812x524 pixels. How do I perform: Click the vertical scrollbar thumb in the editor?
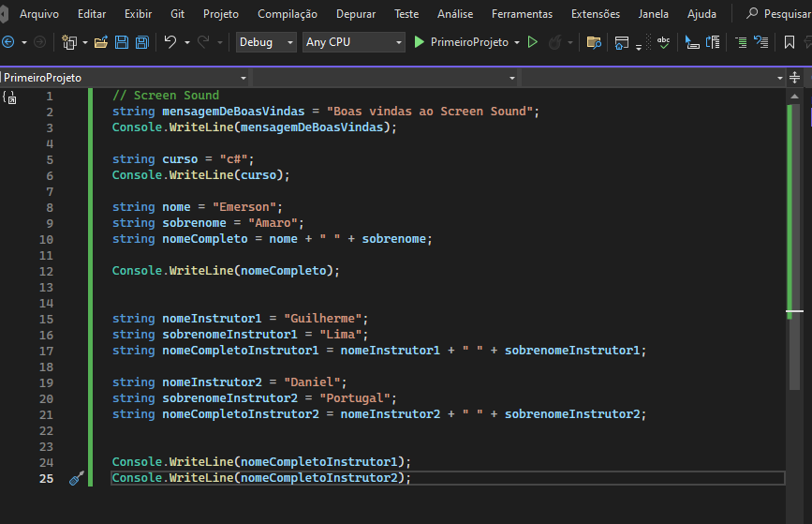[x=795, y=247]
